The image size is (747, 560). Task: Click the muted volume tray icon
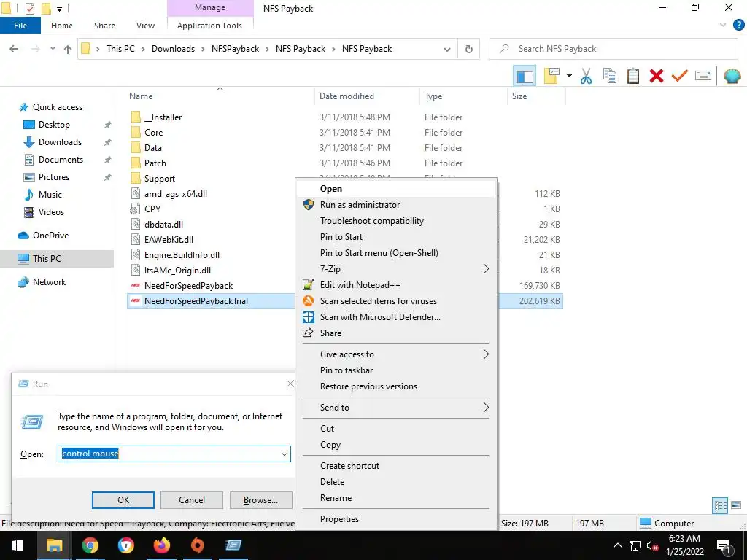(x=652, y=546)
